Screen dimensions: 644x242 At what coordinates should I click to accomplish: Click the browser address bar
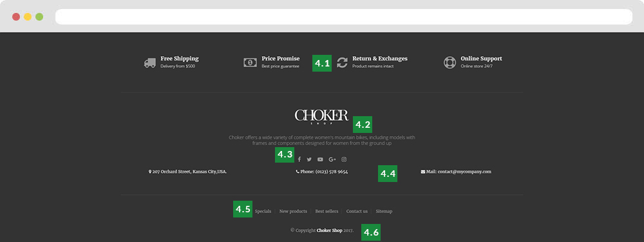pos(344,17)
